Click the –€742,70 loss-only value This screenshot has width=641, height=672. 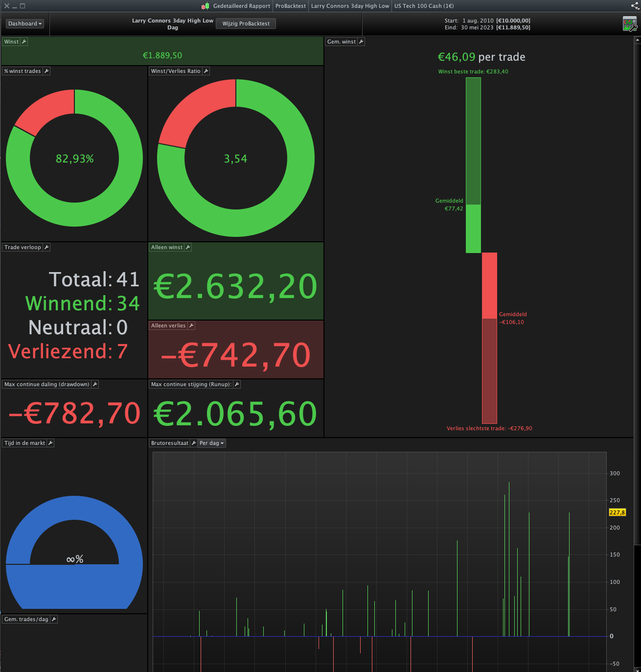click(x=236, y=355)
